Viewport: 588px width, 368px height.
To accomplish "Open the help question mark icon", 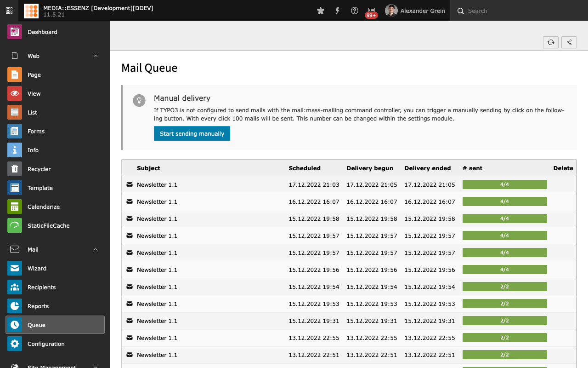I will (x=355, y=11).
